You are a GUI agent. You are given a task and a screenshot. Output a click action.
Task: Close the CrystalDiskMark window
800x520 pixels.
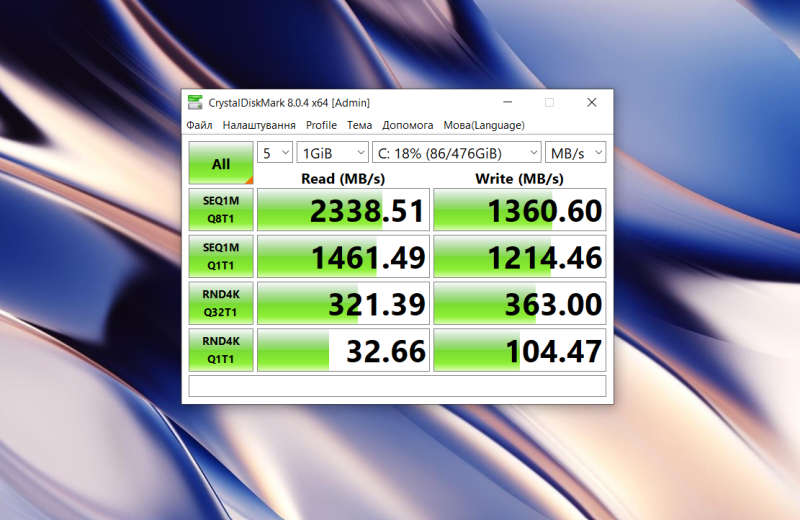tap(592, 102)
